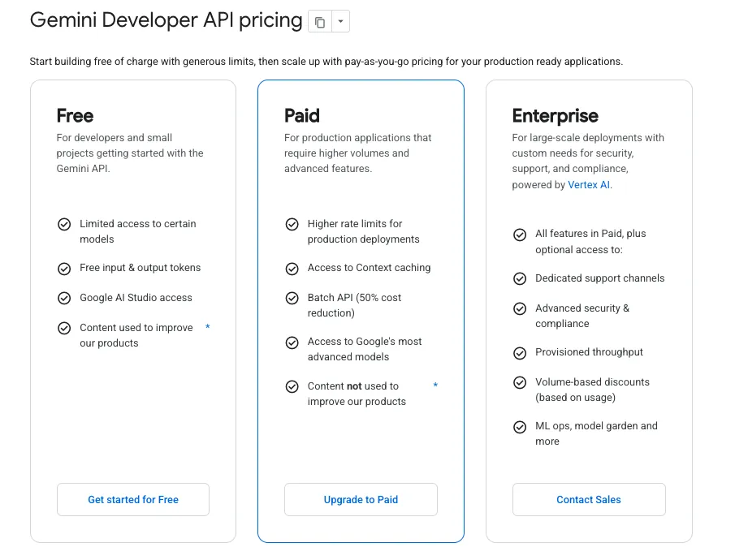The image size is (748, 560).
Task: Click checkmark icon beside Batch API cost reduction
Action: click(292, 298)
